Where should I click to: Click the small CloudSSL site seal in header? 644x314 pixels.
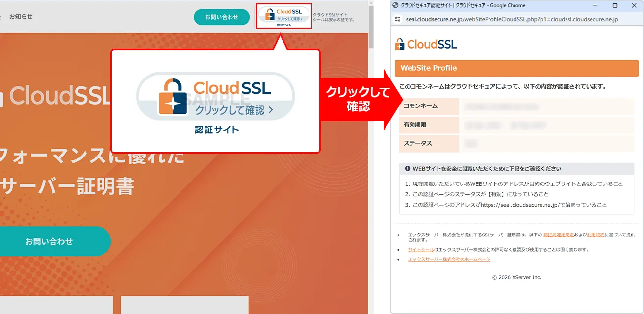[x=284, y=16]
